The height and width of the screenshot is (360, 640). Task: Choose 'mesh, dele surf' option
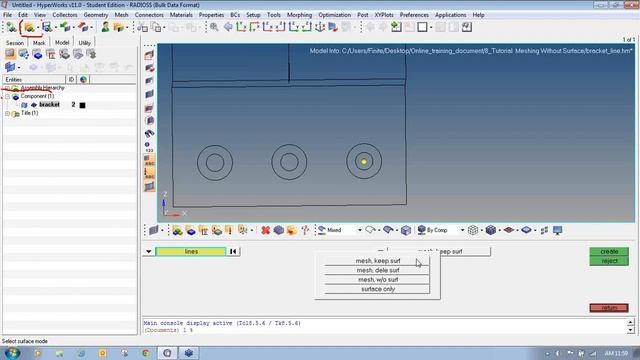point(378,270)
